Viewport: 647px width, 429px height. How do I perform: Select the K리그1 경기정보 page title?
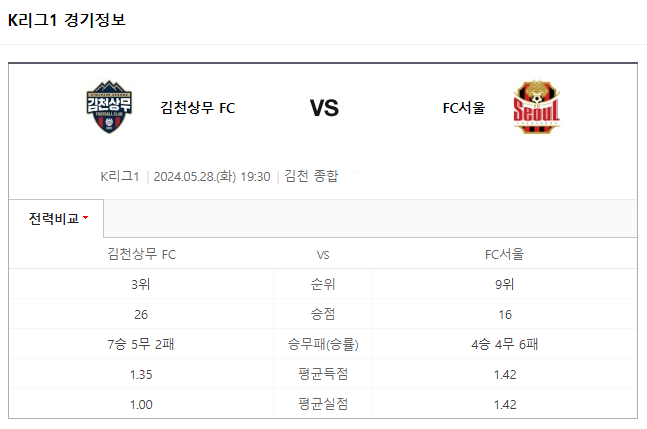66,20
